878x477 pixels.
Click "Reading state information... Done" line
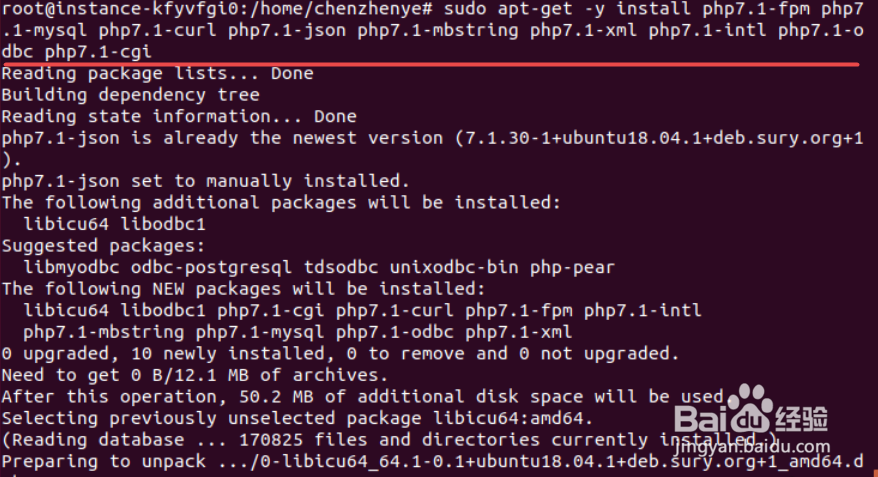tap(179, 116)
